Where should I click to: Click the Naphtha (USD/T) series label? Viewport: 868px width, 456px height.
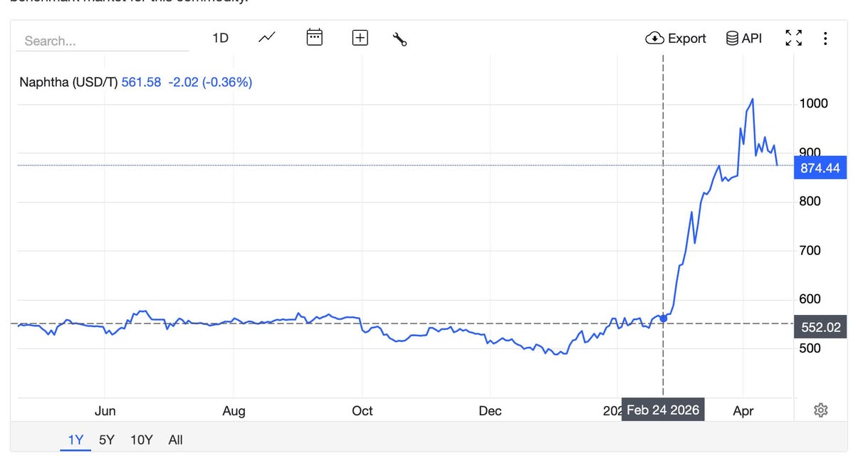click(68, 82)
